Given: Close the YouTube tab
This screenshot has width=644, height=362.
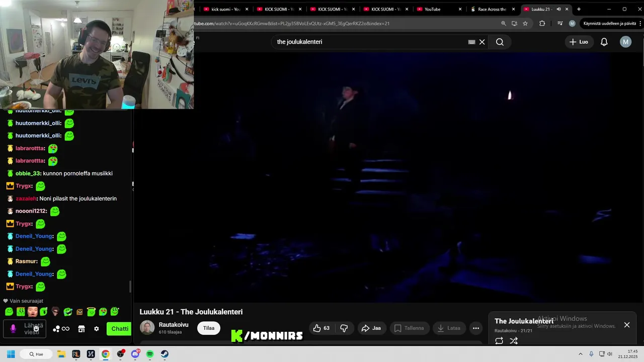Looking at the screenshot, I should [x=460, y=9].
